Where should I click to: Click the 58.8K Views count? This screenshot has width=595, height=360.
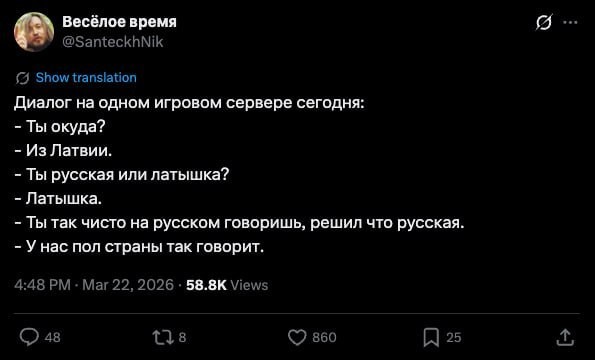[x=227, y=285]
